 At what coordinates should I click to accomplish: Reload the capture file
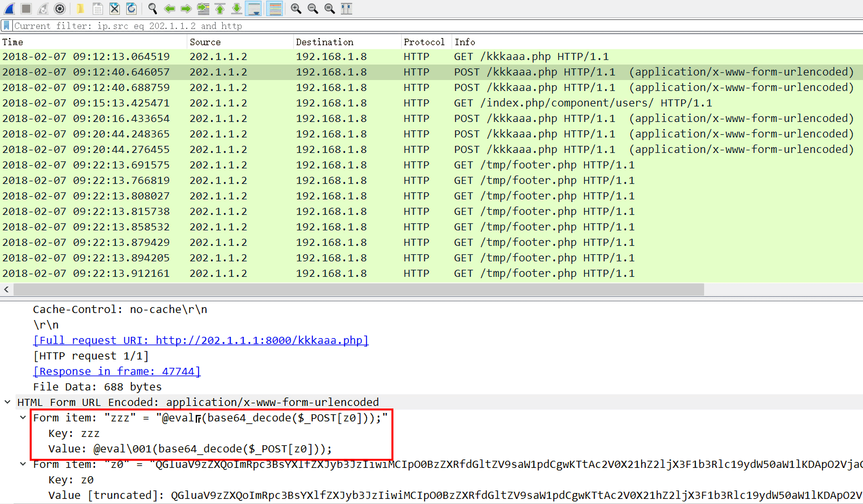131,9
